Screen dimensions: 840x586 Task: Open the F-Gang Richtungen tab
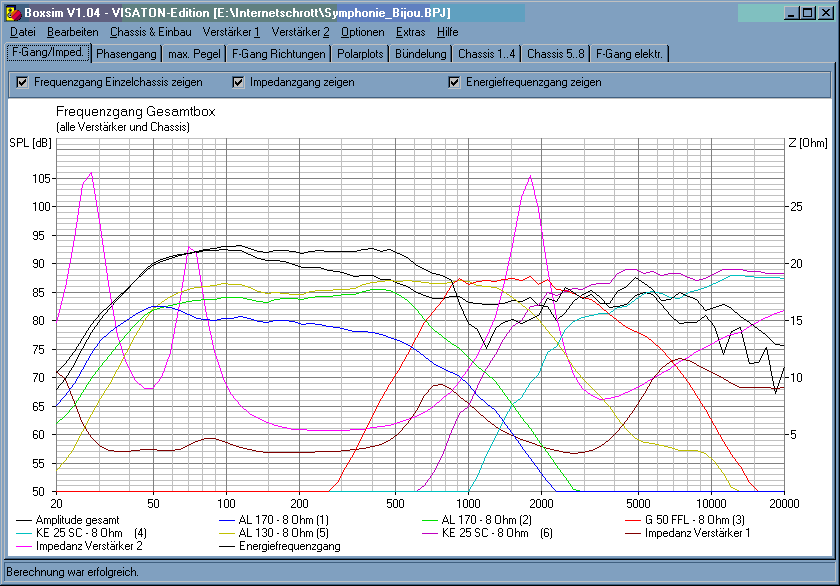pos(278,54)
